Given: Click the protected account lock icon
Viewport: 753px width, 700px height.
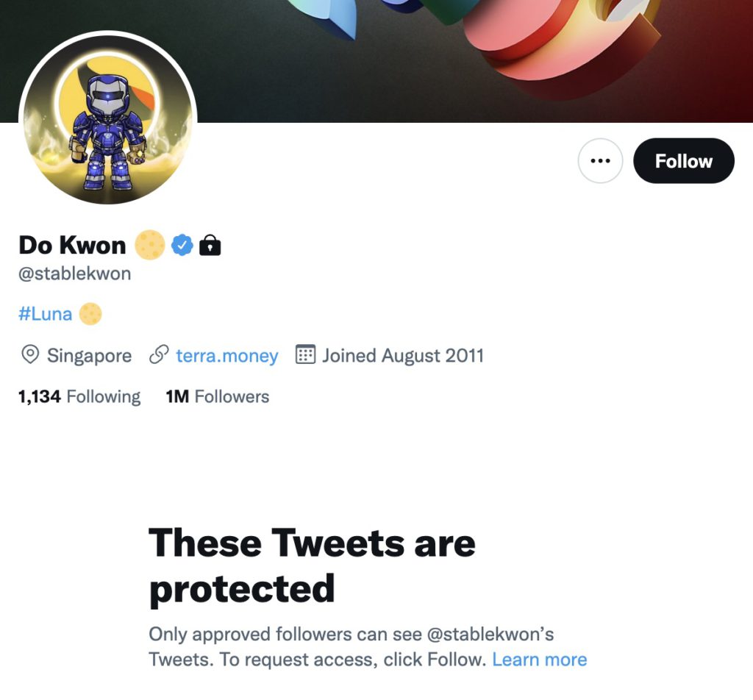Looking at the screenshot, I should point(210,245).
